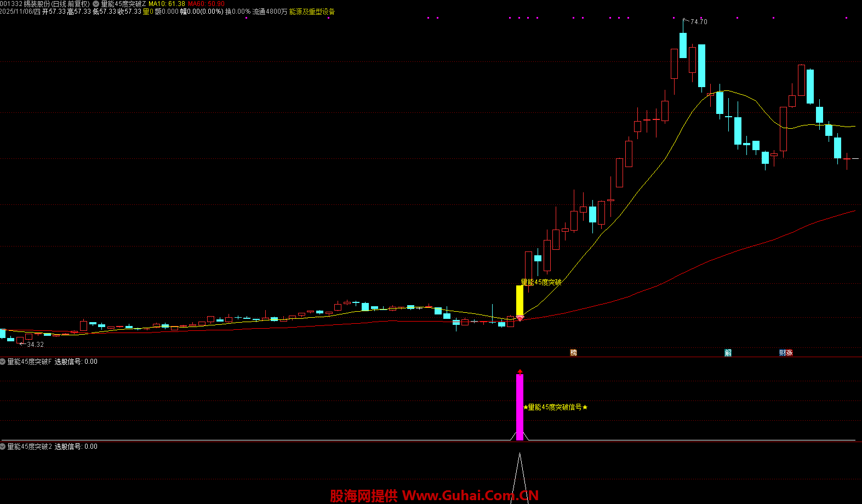Click the 74.70 high price label

(x=698, y=22)
